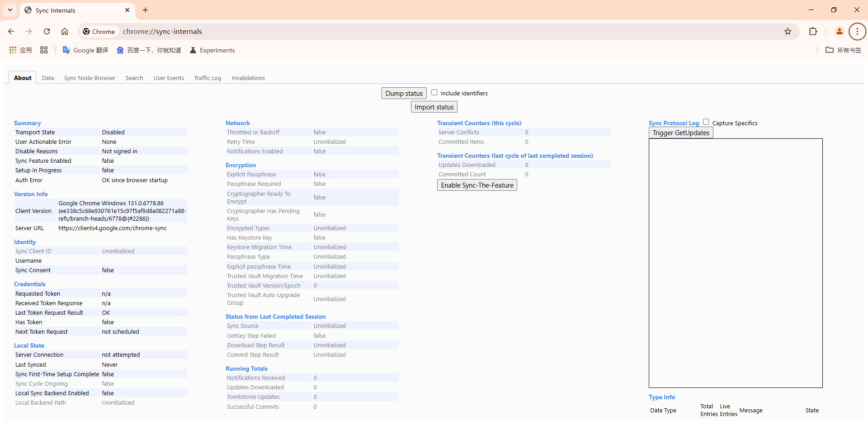This screenshot has width=868, height=430.
Task: Go forward to next page
Action: coord(29,31)
